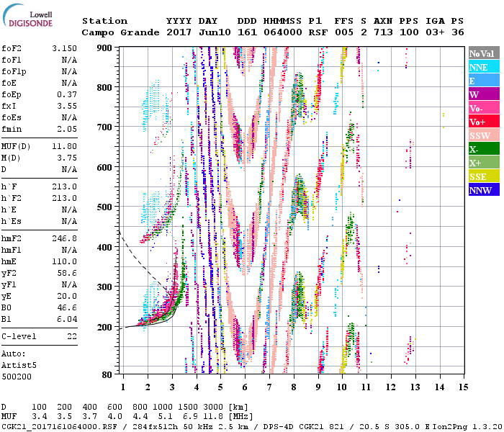Select the W purple legend entry

pos(483,94)
